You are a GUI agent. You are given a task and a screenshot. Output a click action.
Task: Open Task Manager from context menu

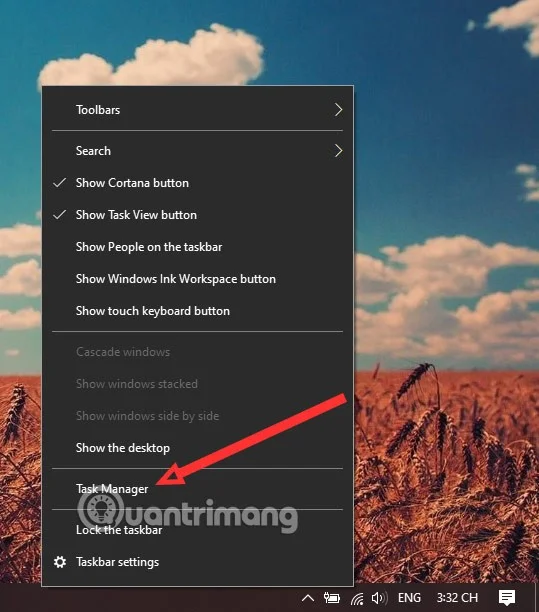(x=197, y=489)
